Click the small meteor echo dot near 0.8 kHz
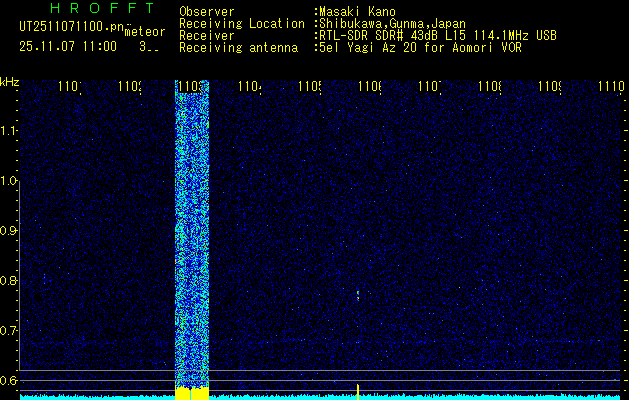 pos(358,294)
